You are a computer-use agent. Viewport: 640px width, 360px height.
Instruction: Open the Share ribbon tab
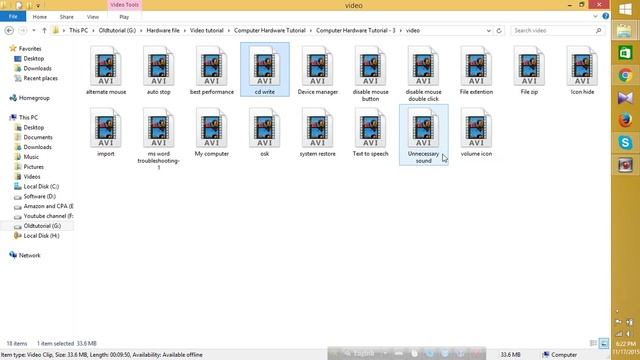[67, 17]
